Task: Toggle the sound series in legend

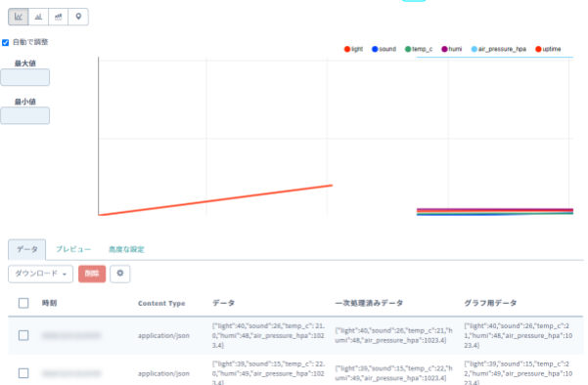Action: tap(384, 49)
